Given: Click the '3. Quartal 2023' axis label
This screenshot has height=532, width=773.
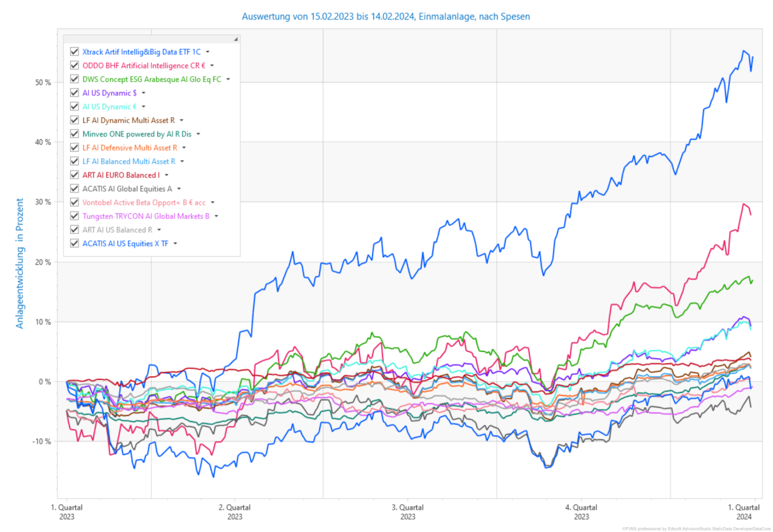Looking at the screenshot, I should 408,512.
